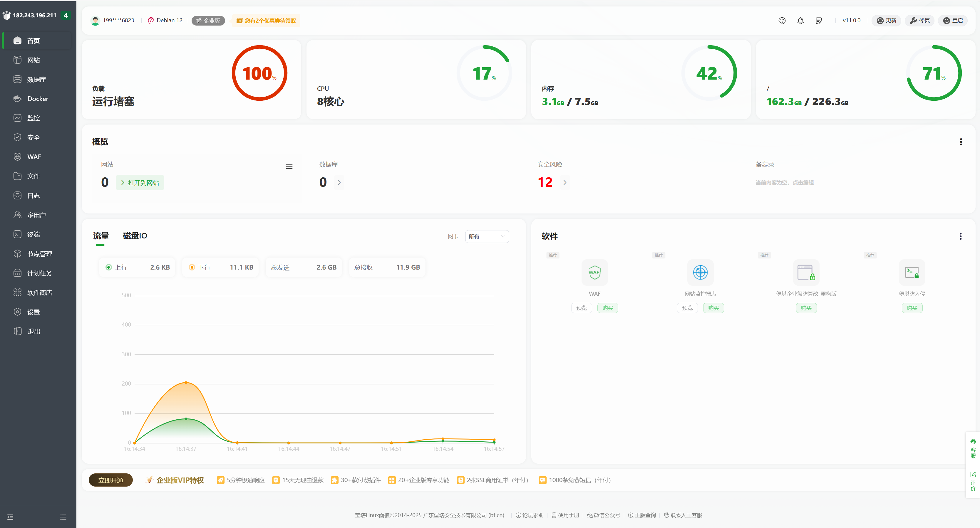Toggle the website list view in 概览
This screenshot has width=980, height=528.
coord(289,167)
